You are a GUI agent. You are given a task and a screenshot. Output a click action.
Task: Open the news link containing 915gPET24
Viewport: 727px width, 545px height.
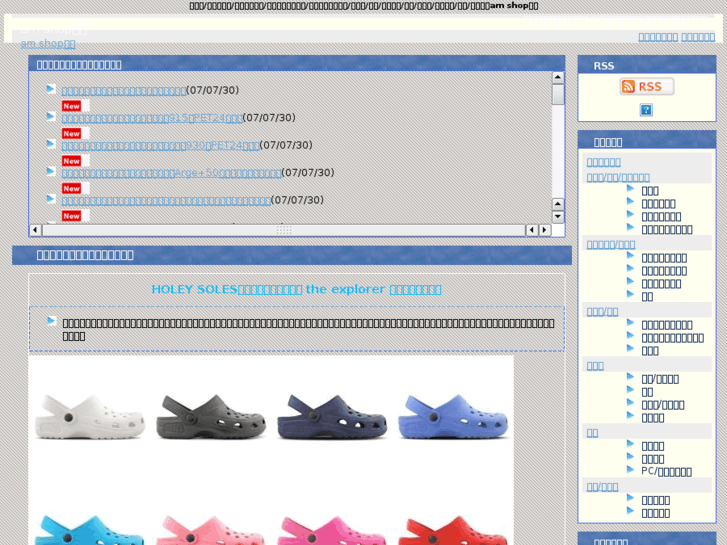152,118
